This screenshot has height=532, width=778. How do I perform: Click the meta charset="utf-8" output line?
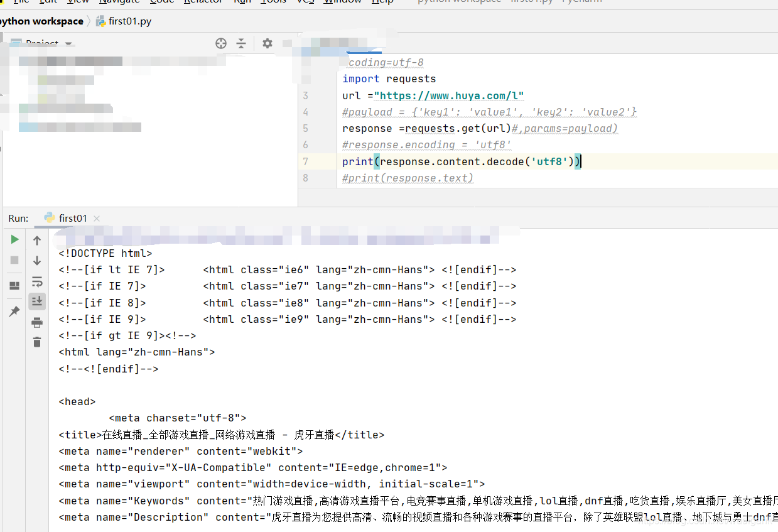point(178,418)
